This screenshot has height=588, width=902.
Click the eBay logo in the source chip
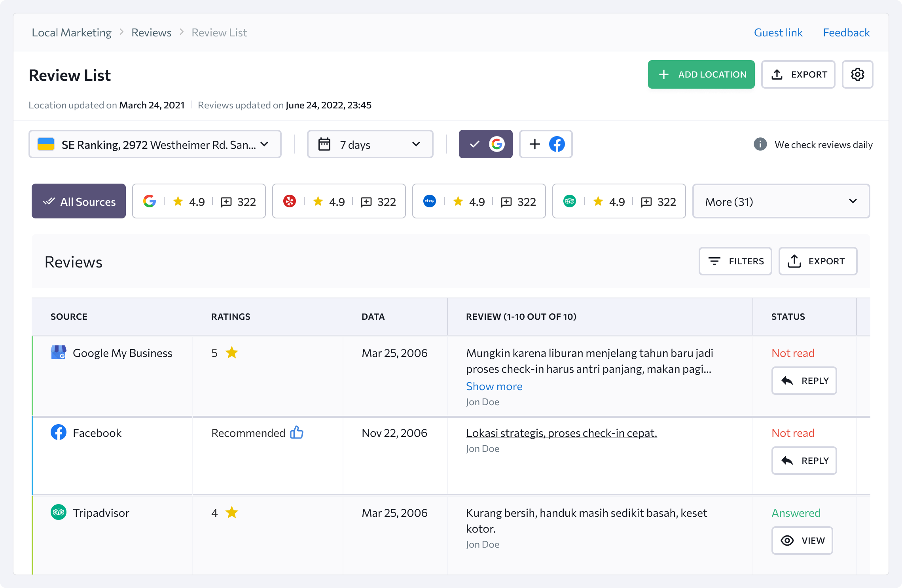point(430,201)
